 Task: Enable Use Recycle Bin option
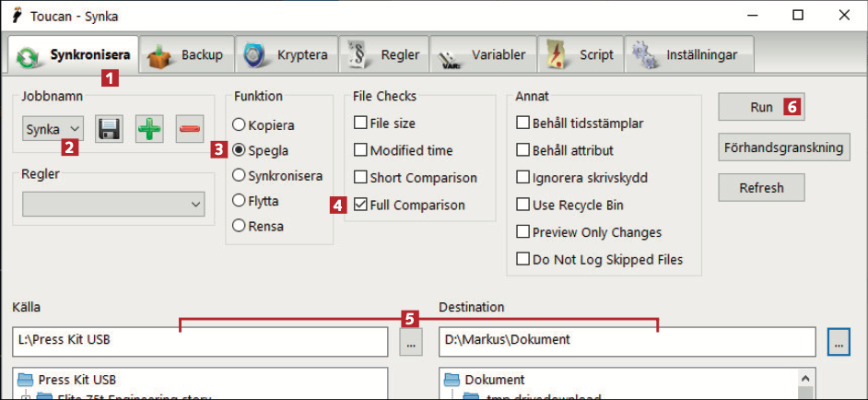(x=523, y=205)
